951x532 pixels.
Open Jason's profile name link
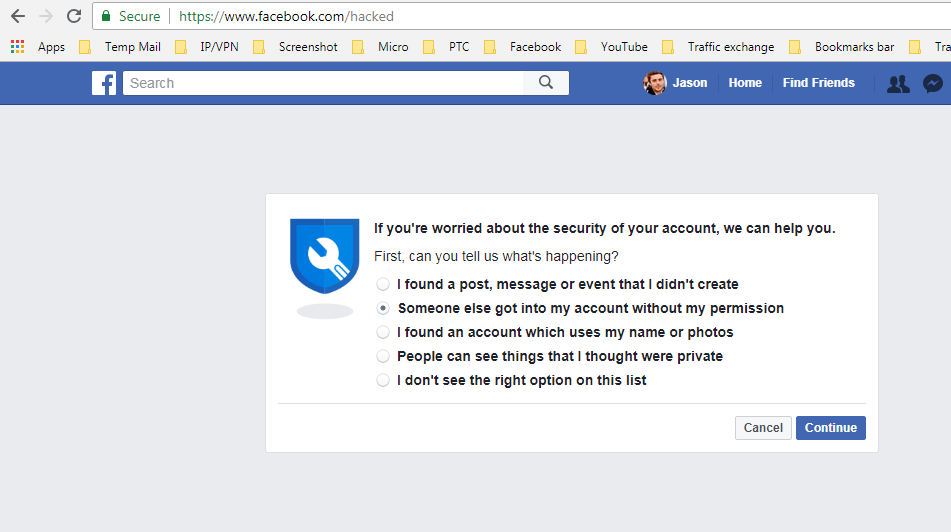click(x=690, y=83)
